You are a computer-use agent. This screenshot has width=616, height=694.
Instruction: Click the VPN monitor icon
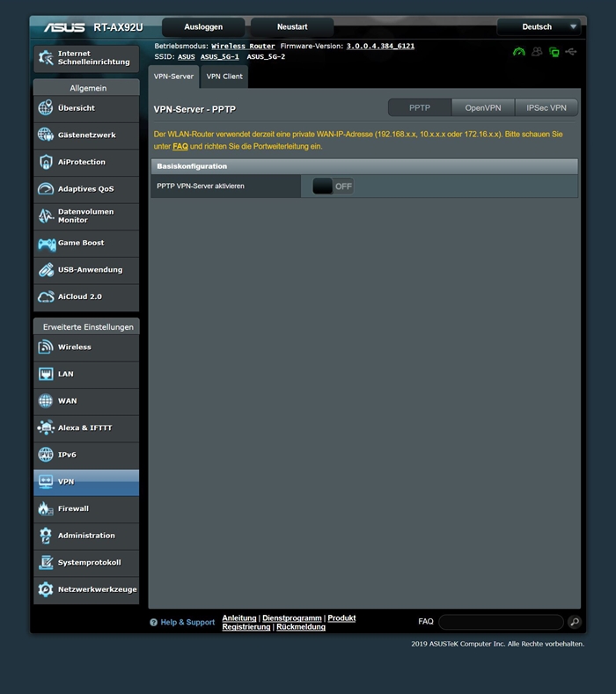coord(46,481)
